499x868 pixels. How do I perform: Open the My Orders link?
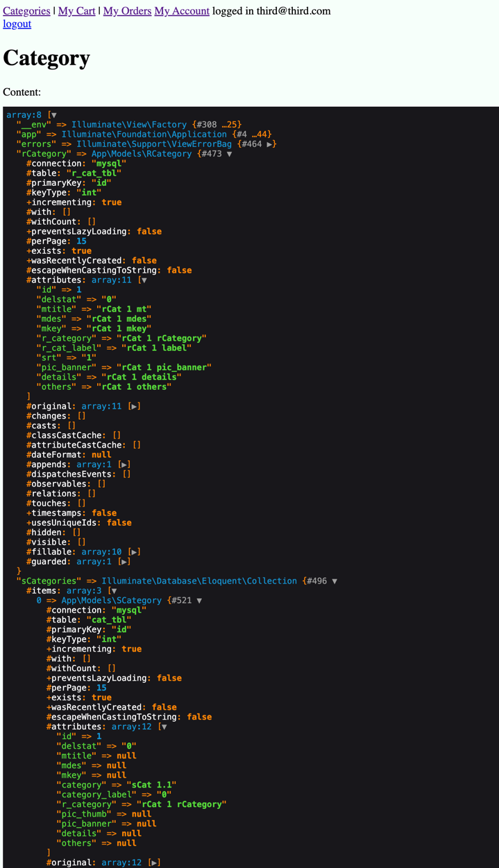point(127,11)
